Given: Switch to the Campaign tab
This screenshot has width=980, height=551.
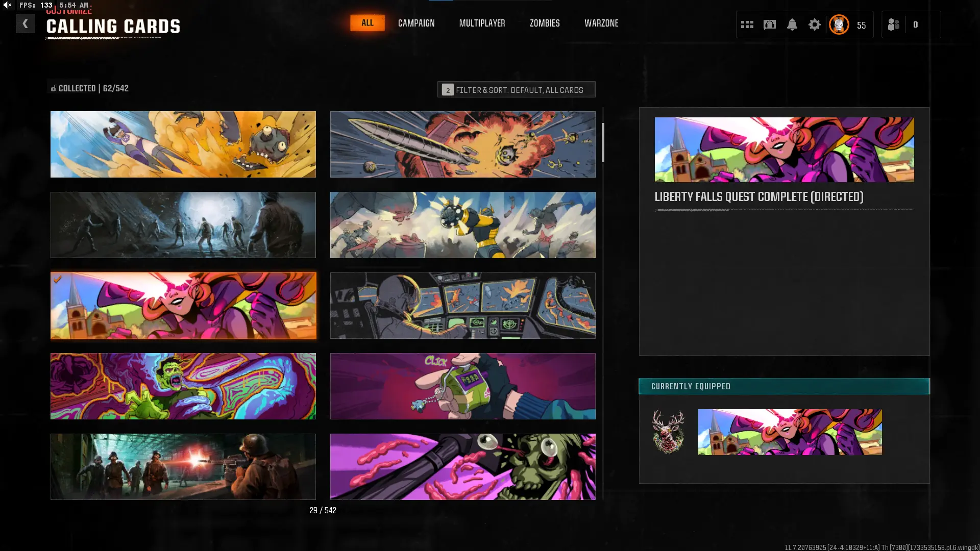Looking at the screenshot, I should click(x=416, y=23).
